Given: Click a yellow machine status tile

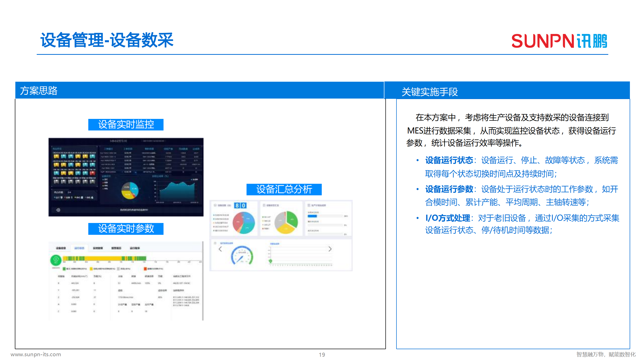Looking at the screenshot, I should click(56, 156).
